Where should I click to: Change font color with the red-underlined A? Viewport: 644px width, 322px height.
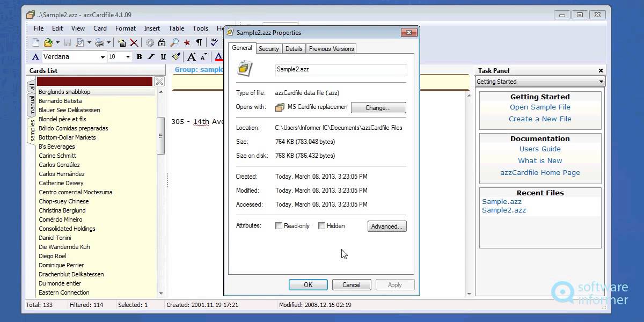pos(218,57)
